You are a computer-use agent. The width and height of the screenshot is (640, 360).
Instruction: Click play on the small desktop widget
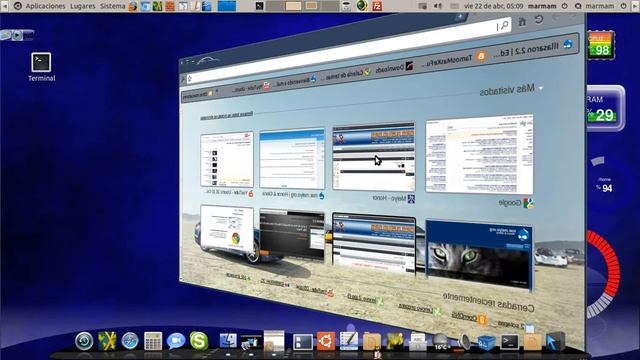tap(17, 36)
